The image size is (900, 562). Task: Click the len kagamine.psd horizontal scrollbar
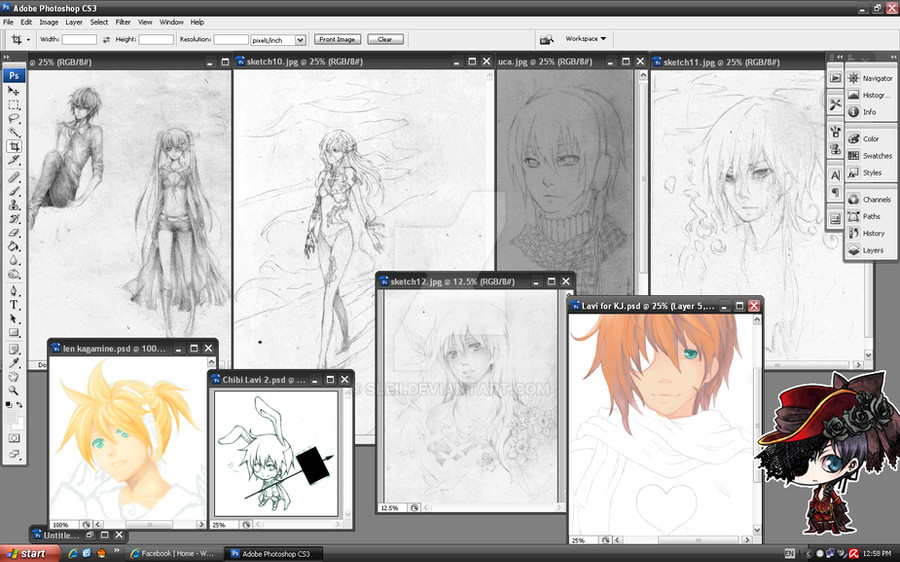coord(150,524)
